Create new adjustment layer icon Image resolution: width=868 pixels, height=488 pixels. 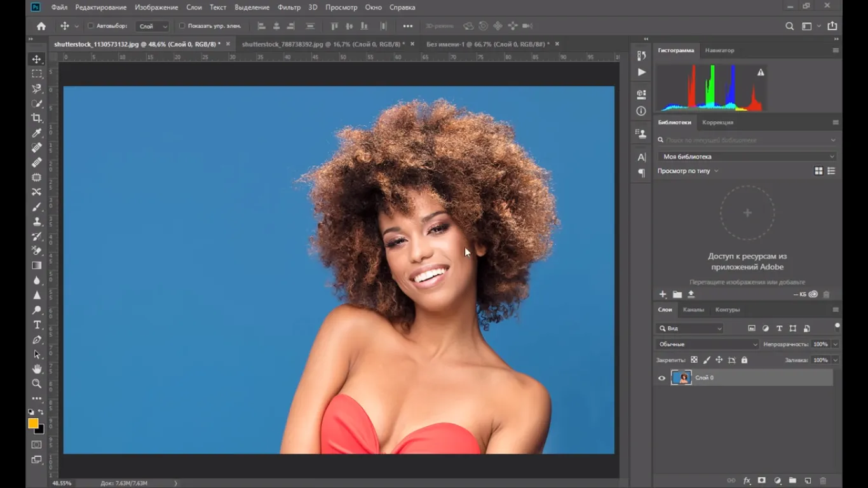[x=777, y=480]
